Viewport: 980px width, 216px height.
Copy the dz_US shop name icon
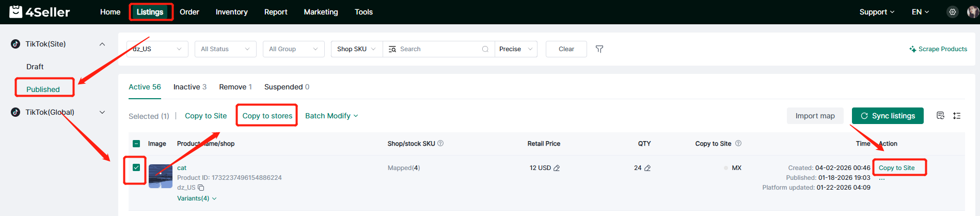pyautogui.click(x=201, y=188)
